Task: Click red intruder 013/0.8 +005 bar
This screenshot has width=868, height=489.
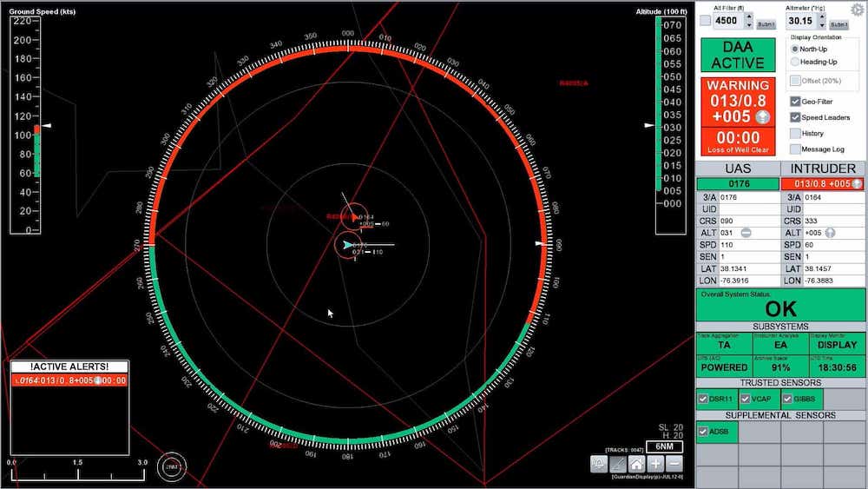Action: tap(823, 184)
